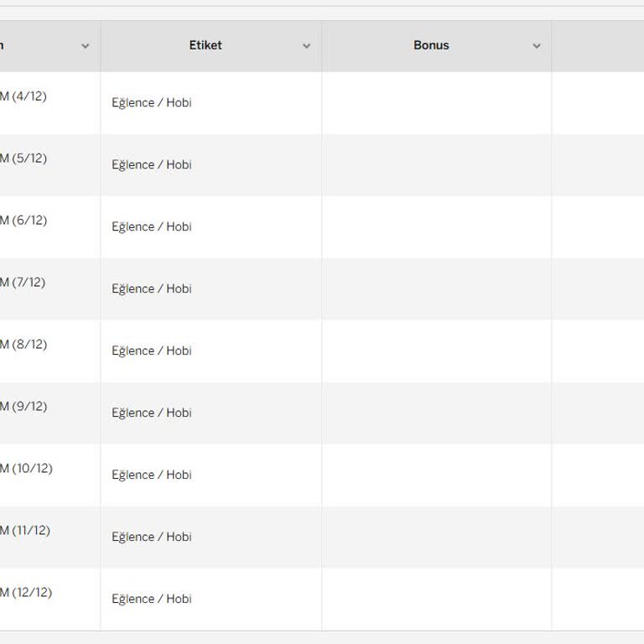Select Eğlence / Hobi tag in the 9/12 row
Image resolution: width=644 pixels, height=644 pixels.
pyautogui.click(x=152, y=413)
